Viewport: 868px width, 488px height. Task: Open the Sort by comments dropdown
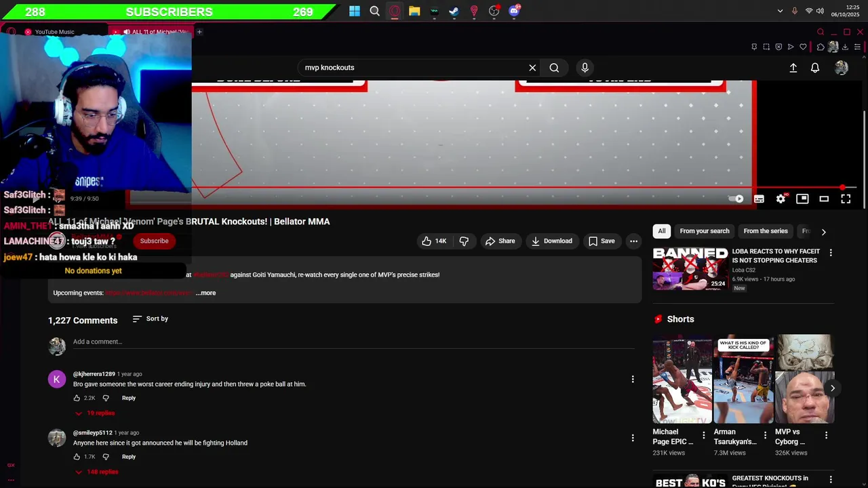[151, 319]
